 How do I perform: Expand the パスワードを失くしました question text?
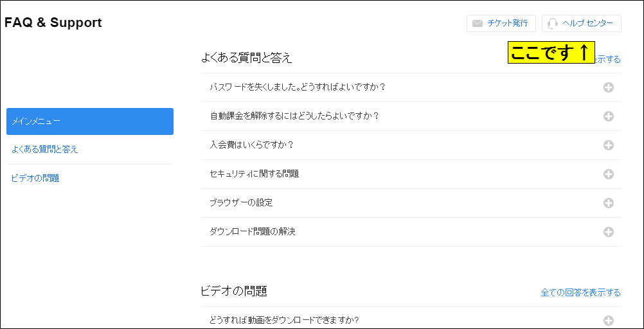point(297,87)
